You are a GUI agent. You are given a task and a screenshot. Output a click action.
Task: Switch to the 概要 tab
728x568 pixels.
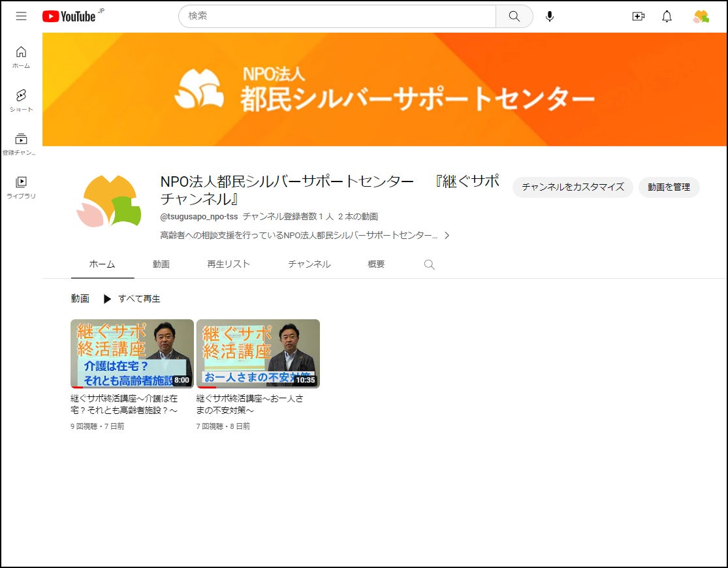[376, 264]
